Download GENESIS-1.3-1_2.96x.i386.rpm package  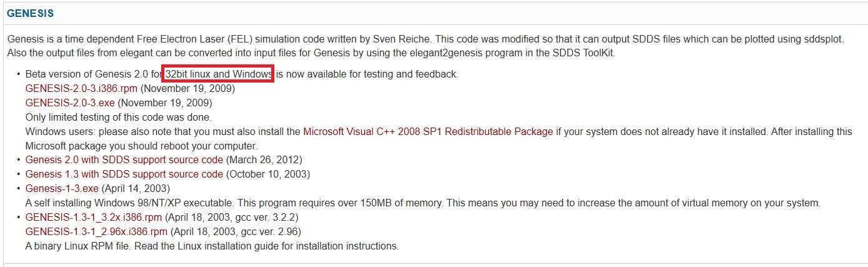96,232
